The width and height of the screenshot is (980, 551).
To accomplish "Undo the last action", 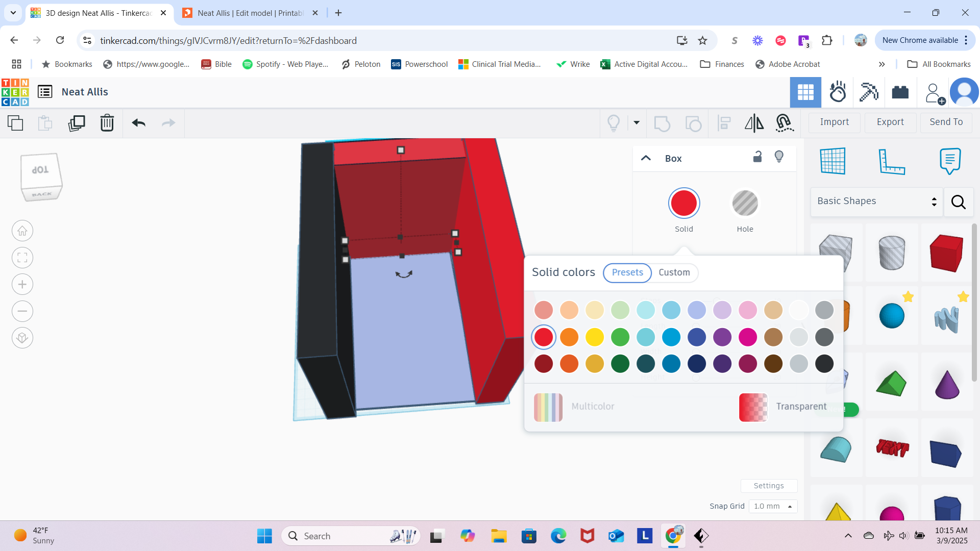I will point(139,123).
